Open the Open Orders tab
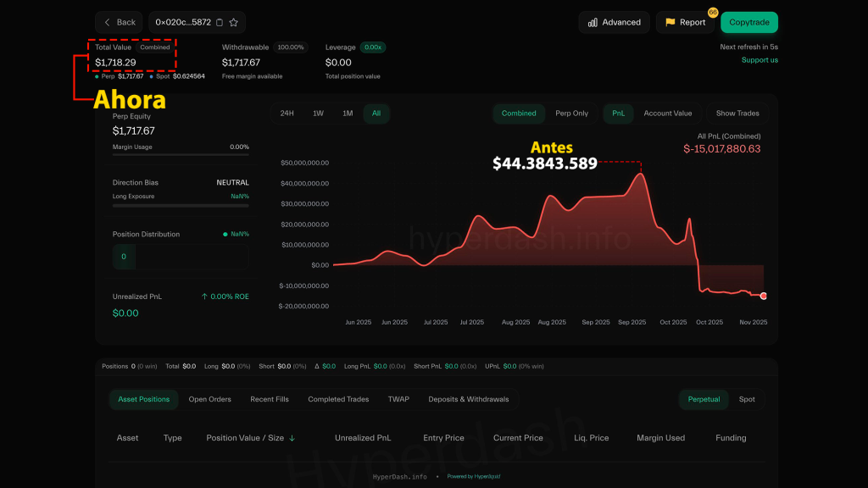This screenshot has height=488, width=868. pyautogui.click(x=209, y=399)
